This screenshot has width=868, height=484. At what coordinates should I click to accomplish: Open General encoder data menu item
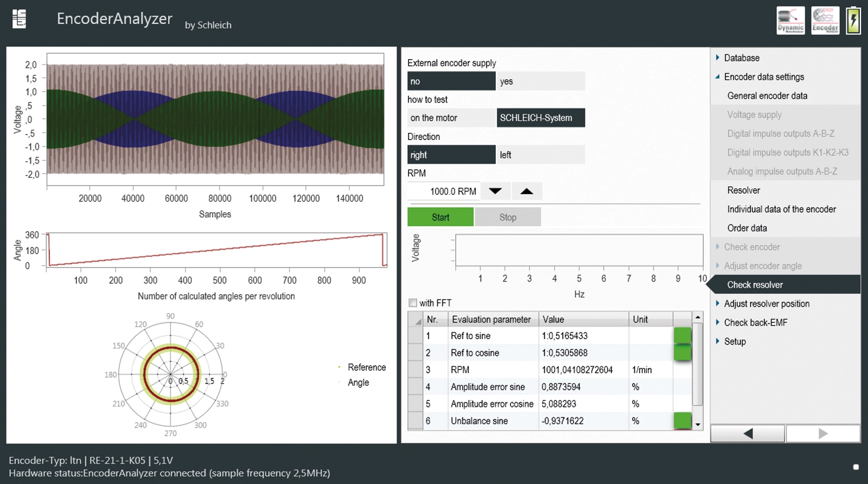coord(767,96)
